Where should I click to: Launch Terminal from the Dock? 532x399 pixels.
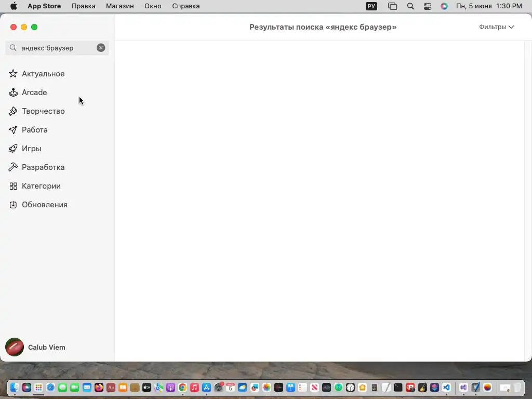398,388
